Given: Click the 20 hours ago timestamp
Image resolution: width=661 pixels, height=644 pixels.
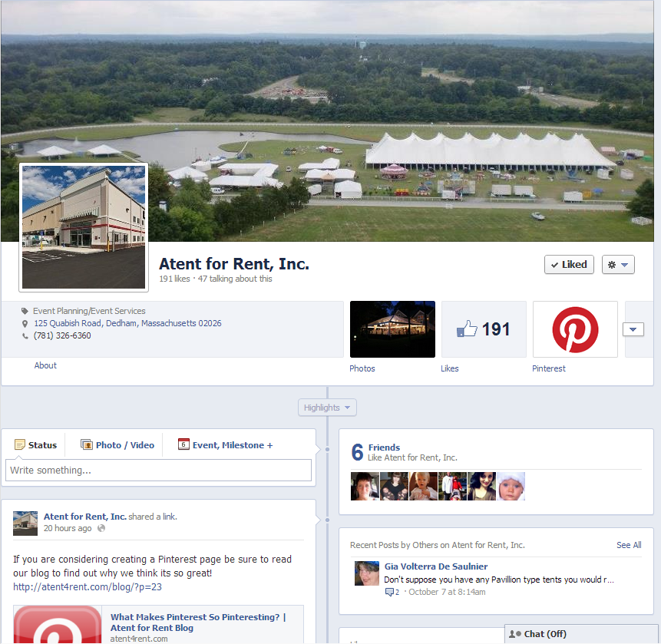Looking at the screenshot, I should pyautogui.click(x=68, y=529).
